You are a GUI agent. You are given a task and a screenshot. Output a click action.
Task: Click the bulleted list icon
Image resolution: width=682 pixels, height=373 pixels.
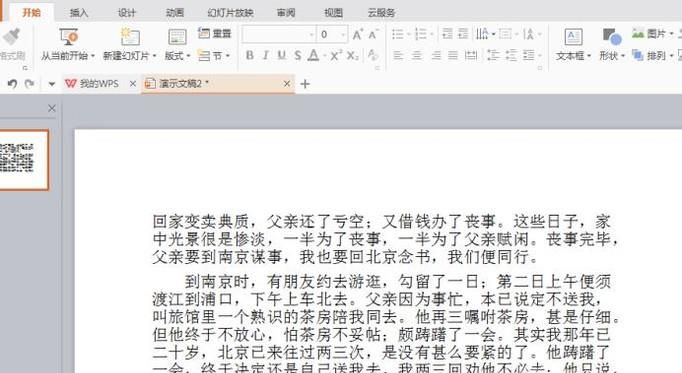point(398,34)
